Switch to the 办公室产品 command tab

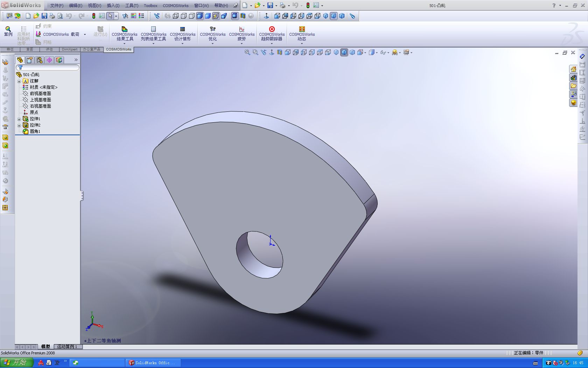pyautogui.click(x=92, y=49)
